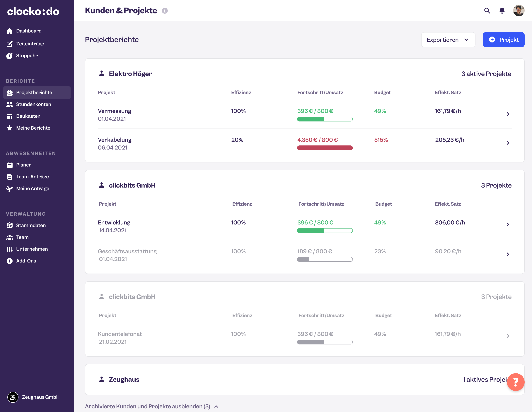Select the Unternehmen sliders icon

tap(9, 249)
